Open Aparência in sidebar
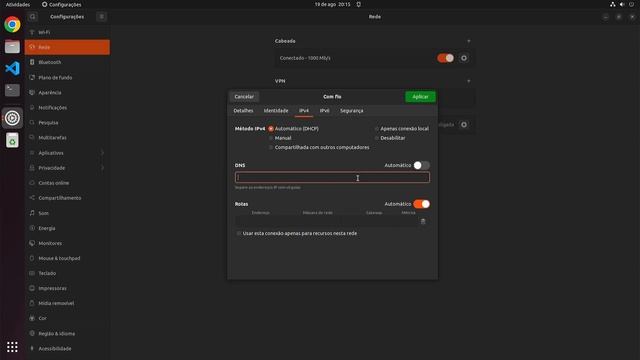 (67, 92)
